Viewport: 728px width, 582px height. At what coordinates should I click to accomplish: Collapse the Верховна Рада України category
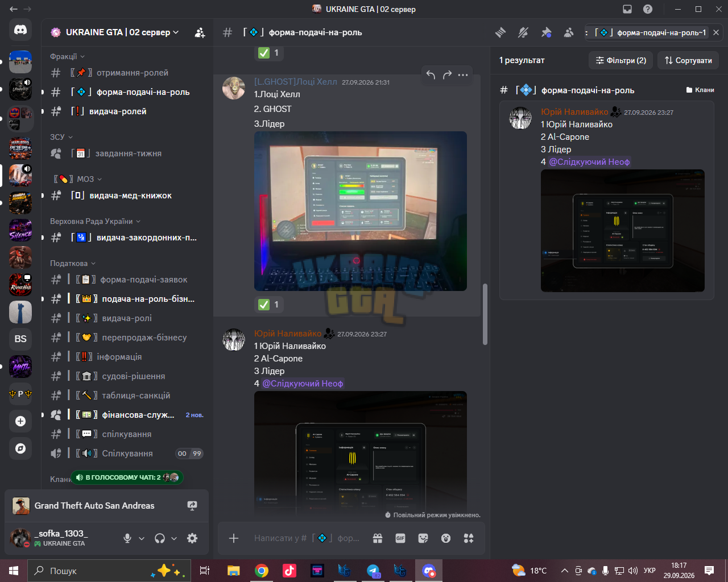pos(95,221)
